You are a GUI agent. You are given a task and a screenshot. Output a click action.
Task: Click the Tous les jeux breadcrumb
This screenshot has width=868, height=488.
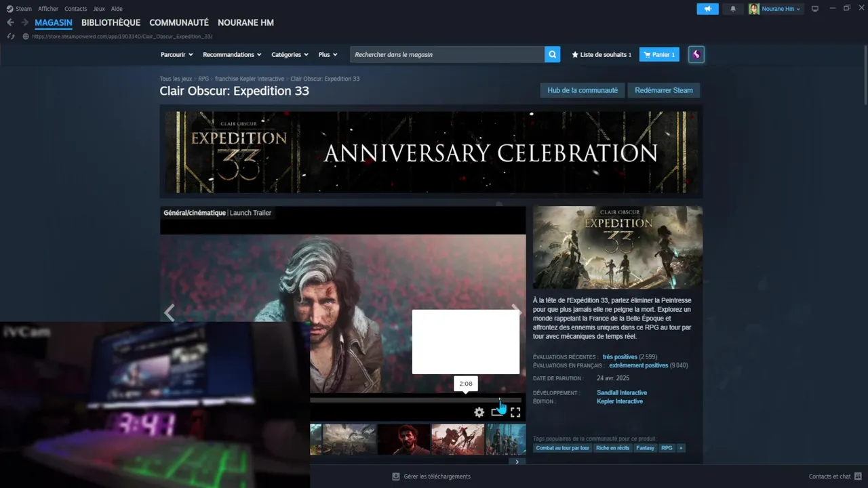(176, 79)
